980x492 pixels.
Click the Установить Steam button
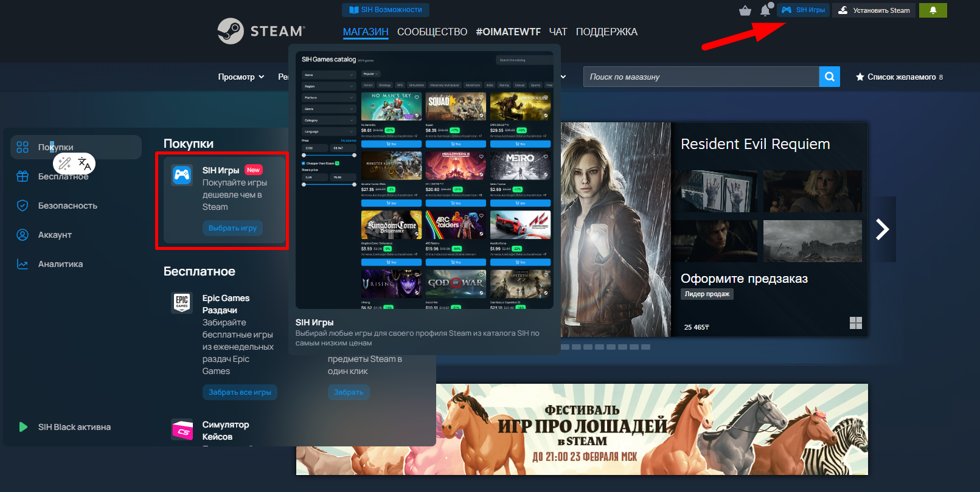click(x=874, y=10)
